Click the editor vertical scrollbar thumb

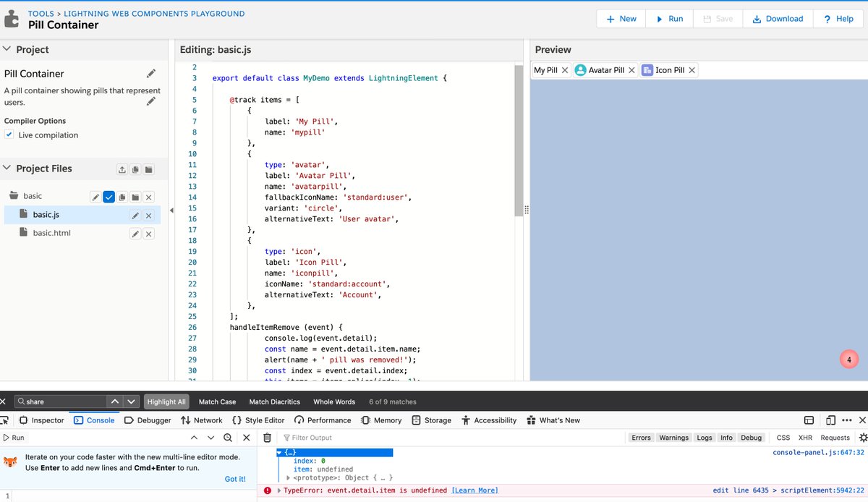pyautogui.click(x=519, y=140)
